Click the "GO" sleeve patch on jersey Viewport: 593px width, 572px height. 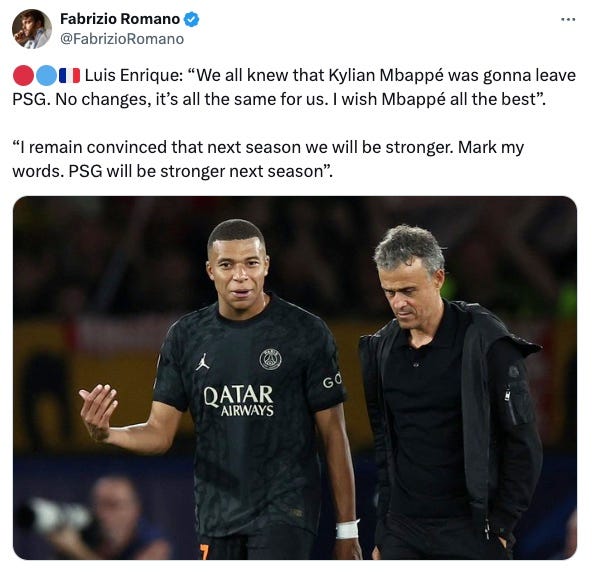point(332,381)
